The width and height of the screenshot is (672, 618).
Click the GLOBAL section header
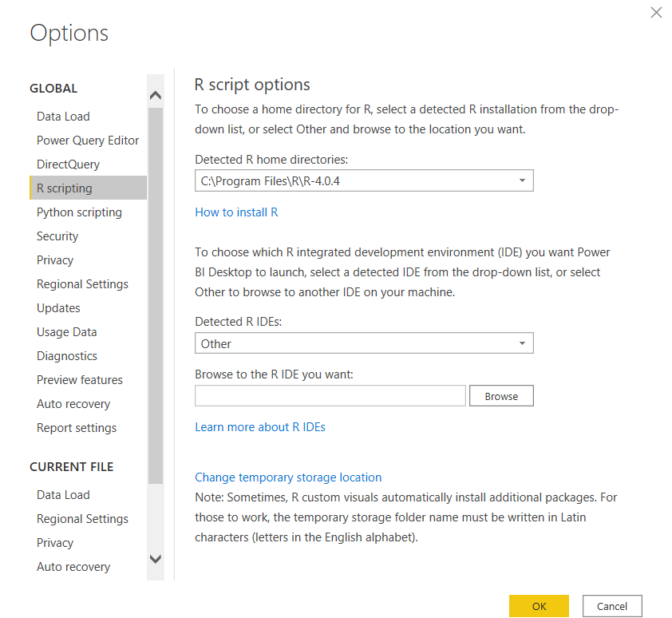pyautogui.click(x=53, y=89)
